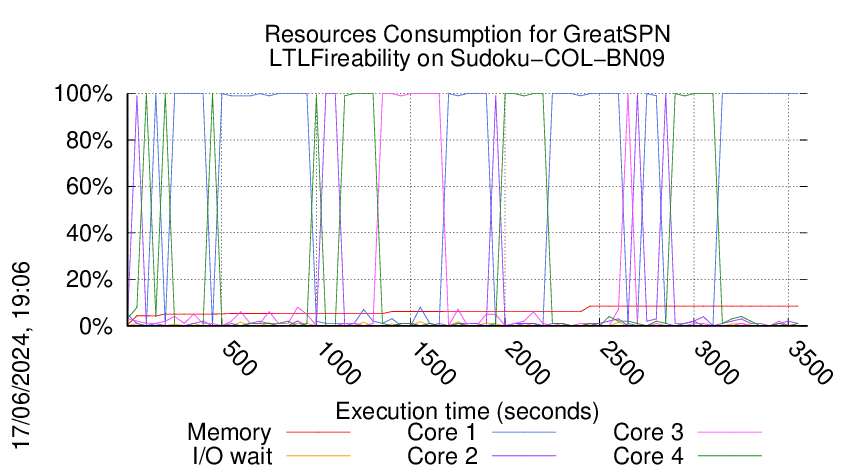Click the 2500 x-axis tick label

click(x=621, y=363)
